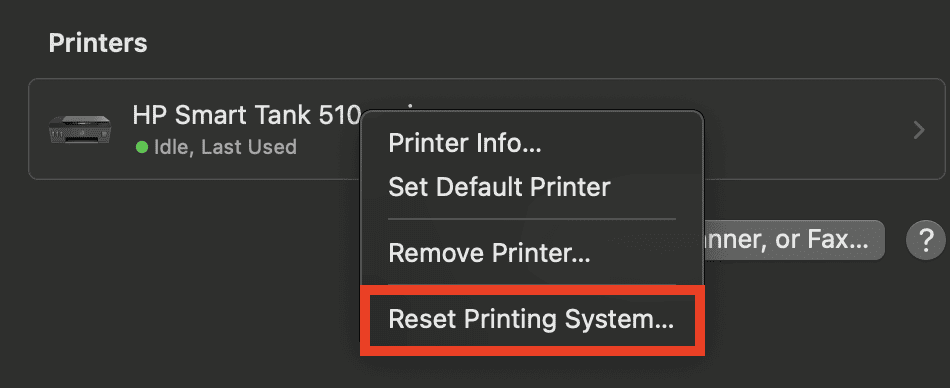The height and width of the screenshot is (388, 950).
Task: Choose Printer Info… from context menu
Action: click(x=465, y=144)
